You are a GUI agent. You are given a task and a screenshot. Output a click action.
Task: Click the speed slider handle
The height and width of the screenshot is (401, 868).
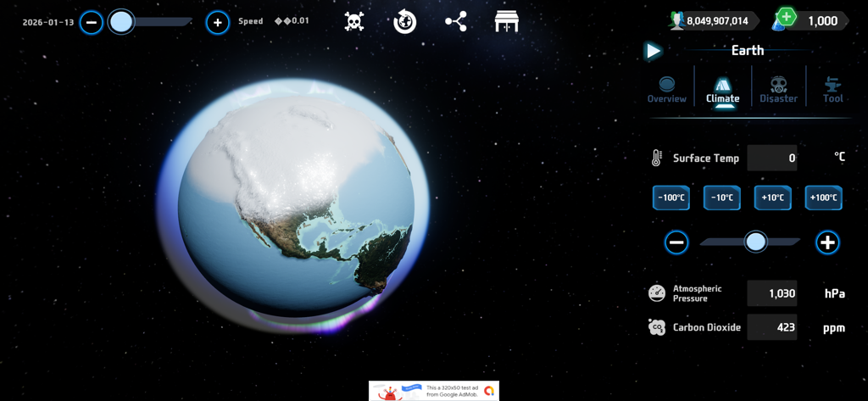[x=121, y=22]
